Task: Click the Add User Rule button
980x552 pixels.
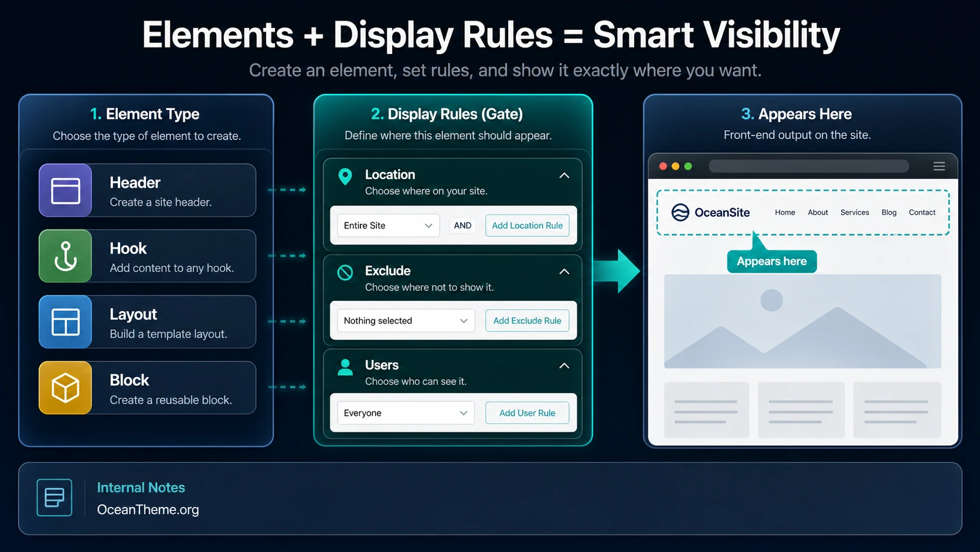Action: (527, 413)
